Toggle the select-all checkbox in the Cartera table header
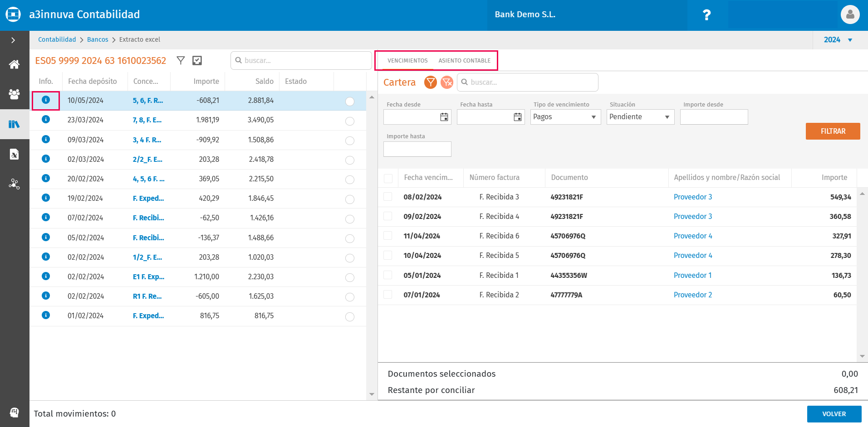 coord(388,178)
